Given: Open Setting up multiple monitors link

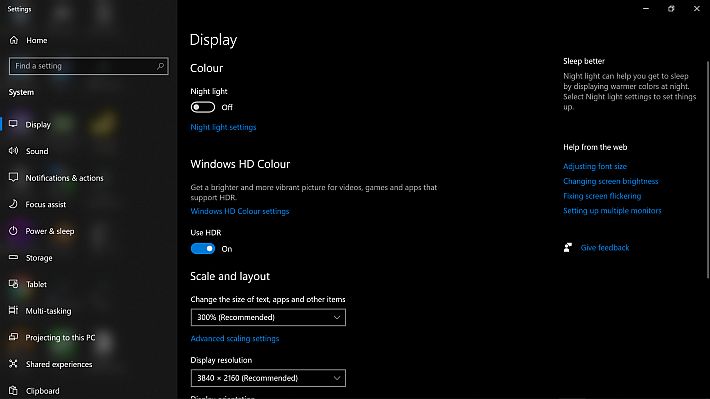Looking at the screenshot, I should coord(612,211).
